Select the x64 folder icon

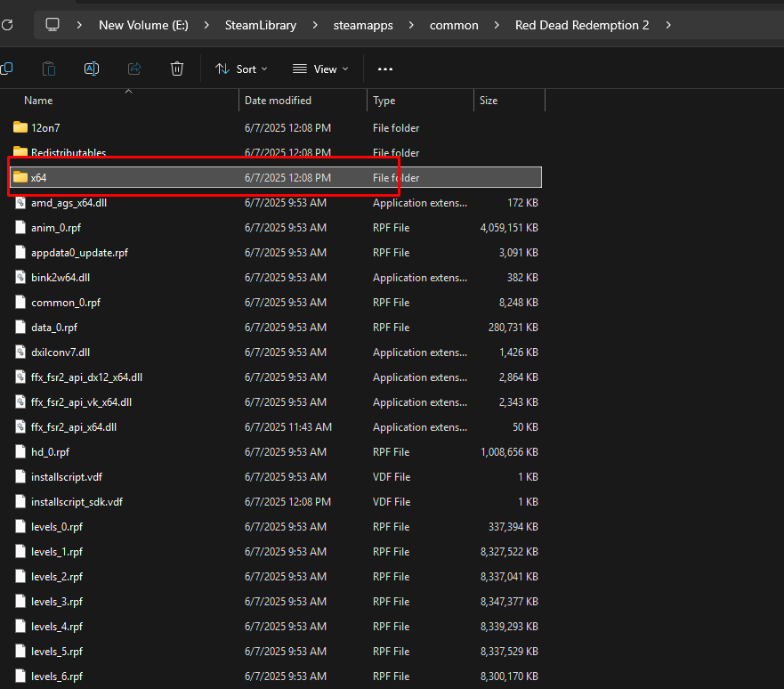tap(20, 177)
